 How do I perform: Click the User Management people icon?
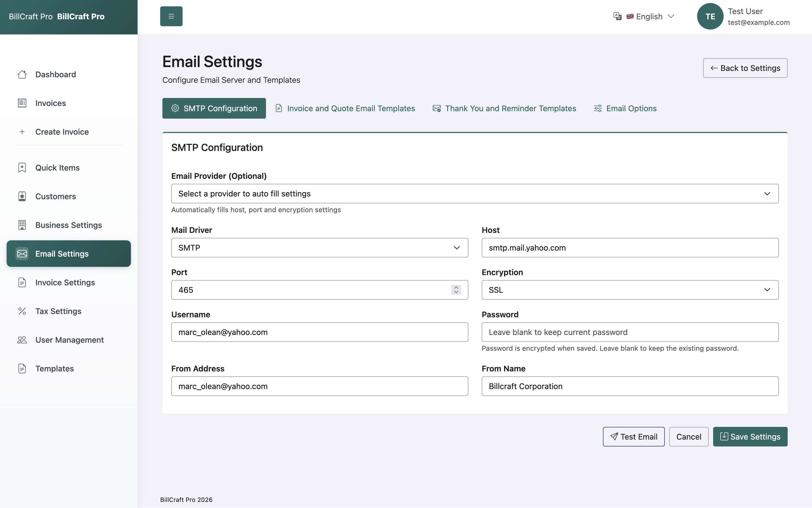tap(22, 340)
